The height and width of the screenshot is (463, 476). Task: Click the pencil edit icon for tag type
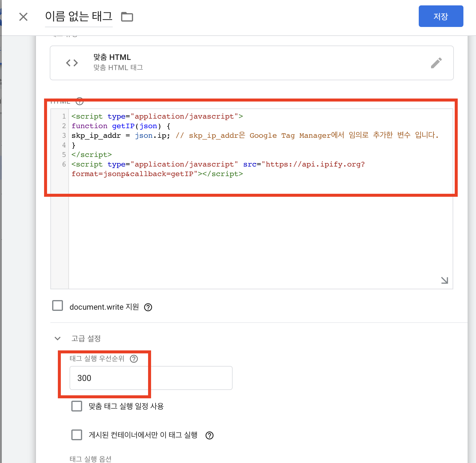point(436,63)
